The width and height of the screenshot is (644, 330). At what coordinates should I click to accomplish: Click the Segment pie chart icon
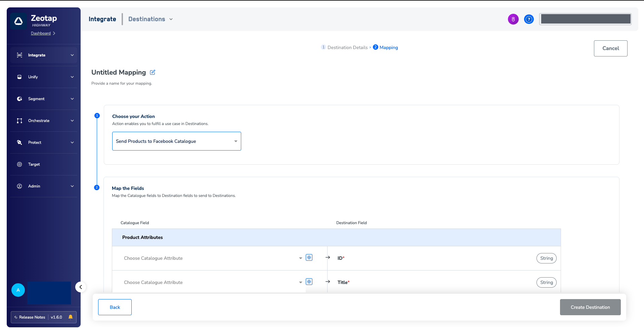[x=19, y=99]
